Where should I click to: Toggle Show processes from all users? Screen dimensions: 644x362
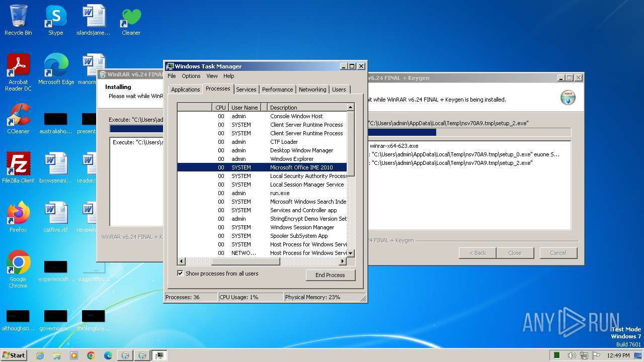180,274
